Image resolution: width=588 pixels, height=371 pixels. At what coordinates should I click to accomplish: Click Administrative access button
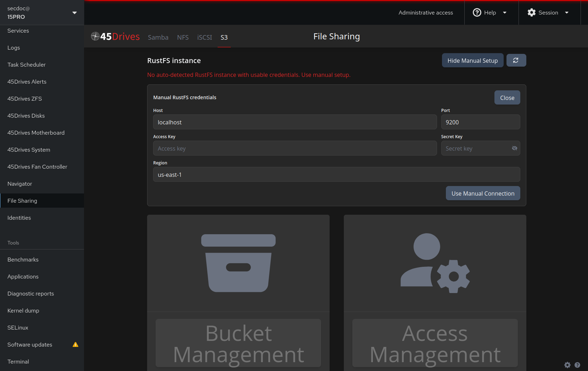[x=426, y=13]
